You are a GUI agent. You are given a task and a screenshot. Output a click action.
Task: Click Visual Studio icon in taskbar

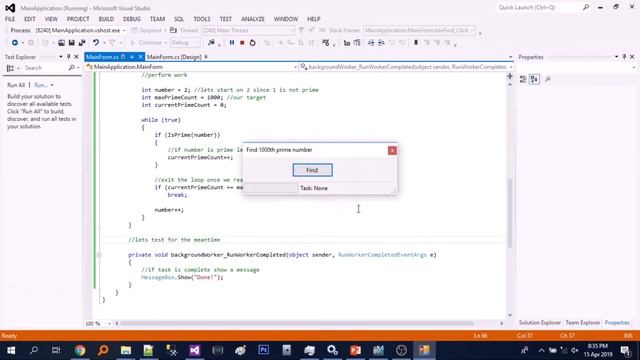point(195,350)
